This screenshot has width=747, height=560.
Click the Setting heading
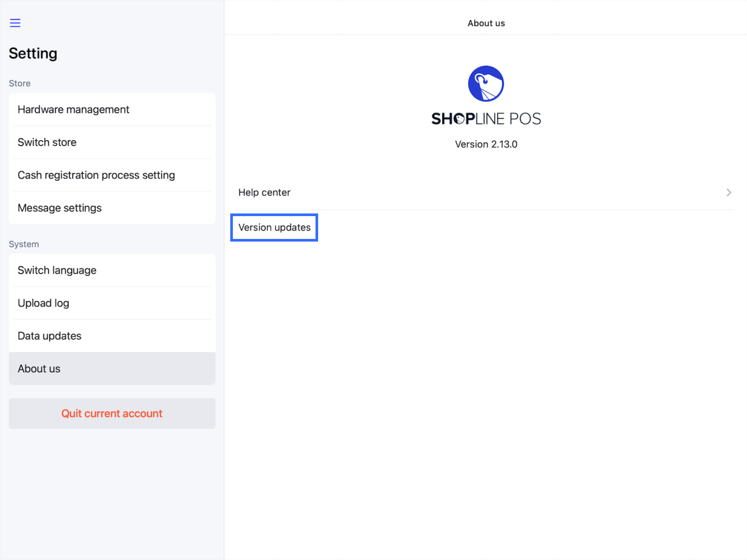pos(33,54)
